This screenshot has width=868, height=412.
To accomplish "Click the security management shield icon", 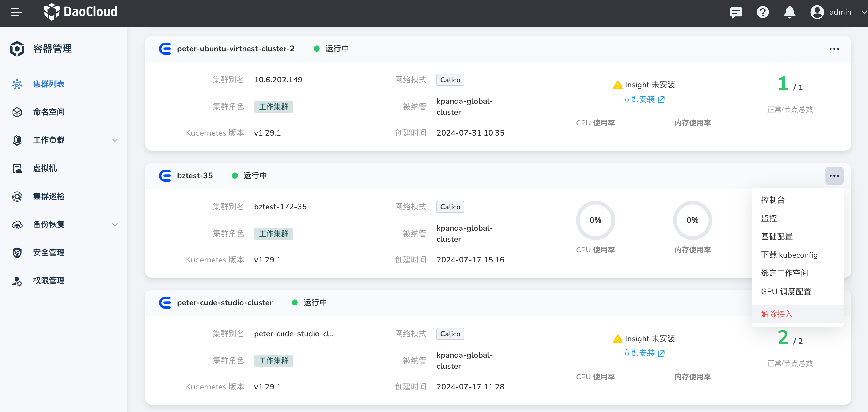I will click(x=17, y=252).
